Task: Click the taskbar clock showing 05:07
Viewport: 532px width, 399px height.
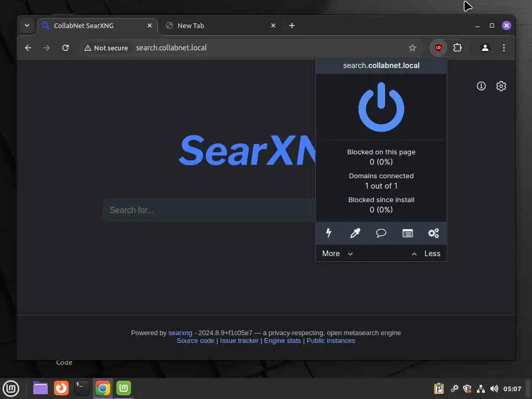Action: point(512,389)
